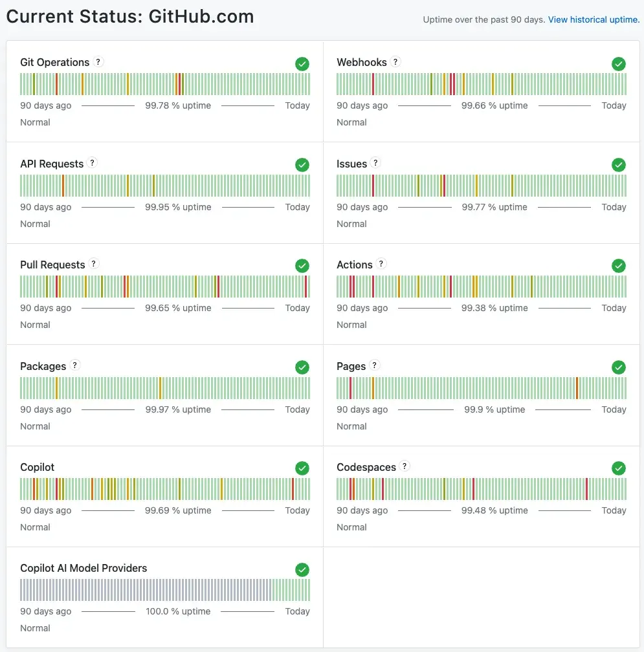
Task: Click the green checkmark for Codespaces
Action: [x=619, y=468]
